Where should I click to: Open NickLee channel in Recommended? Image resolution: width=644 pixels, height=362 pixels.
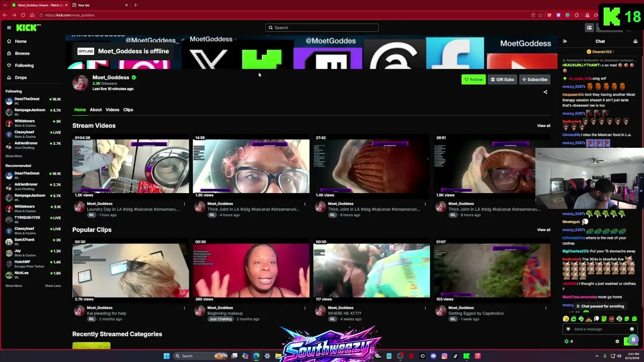click(x=33, y=275)
